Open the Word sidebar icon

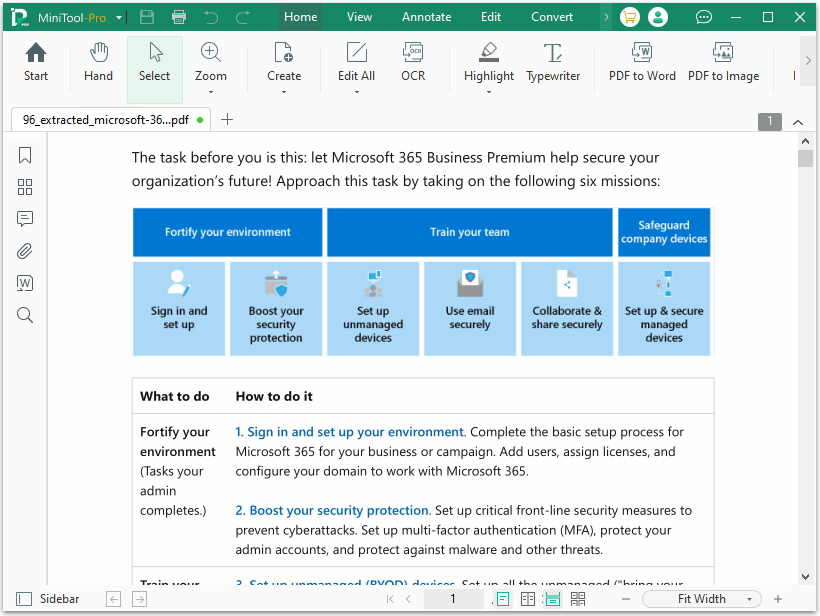pos(25,283)
